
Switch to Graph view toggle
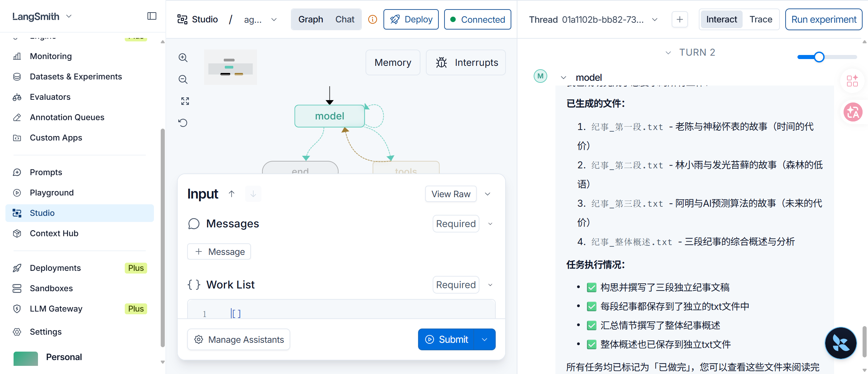tap(311, 19)
